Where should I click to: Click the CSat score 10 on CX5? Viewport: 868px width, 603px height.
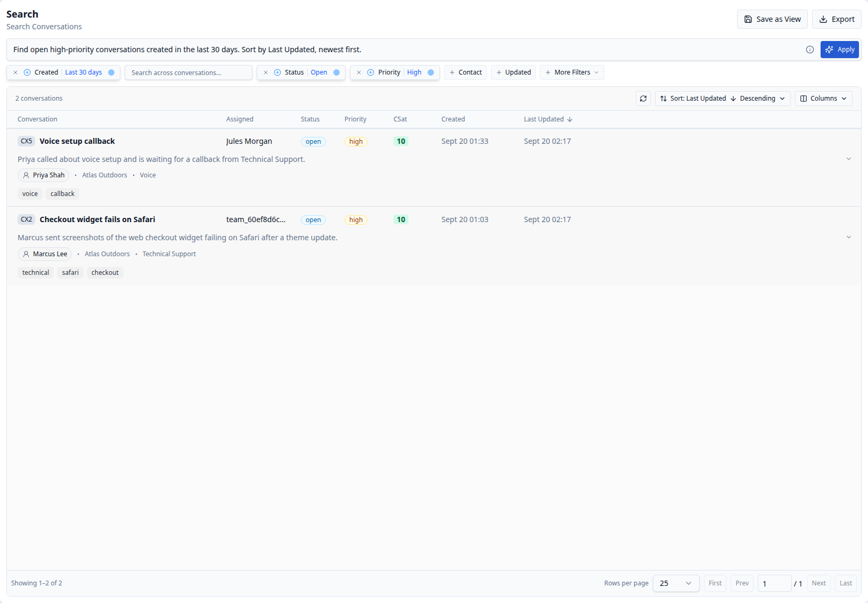pos(401,141)
